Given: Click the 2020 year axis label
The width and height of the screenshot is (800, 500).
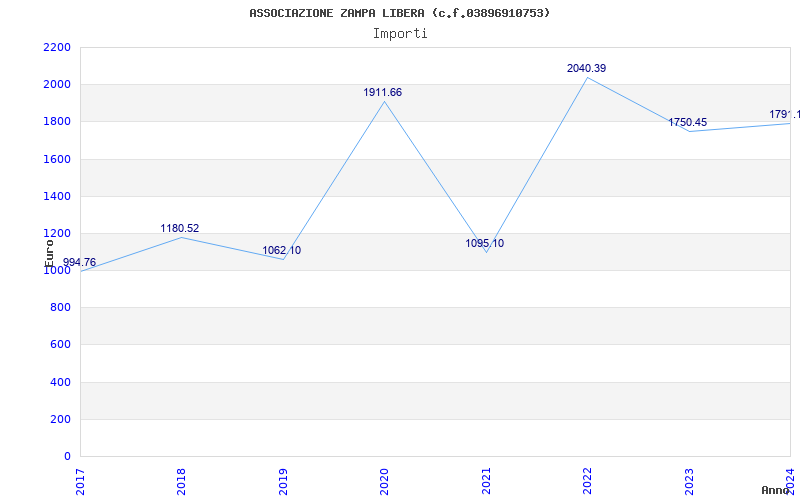Looking at the screenshot, I should pos(384,481).
